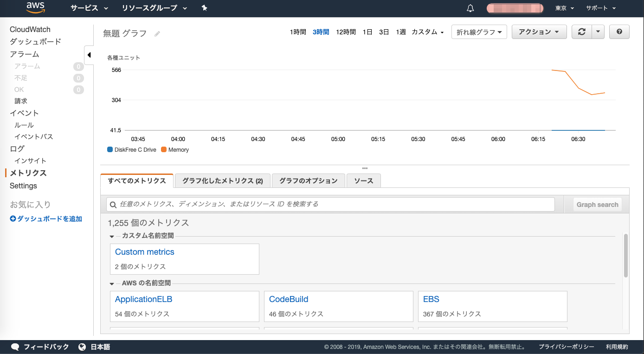Collapse the left sidebar with the arrow toggle
This screenshot has width=644, height=354.
pyautogui.click(x=89, y=55)
